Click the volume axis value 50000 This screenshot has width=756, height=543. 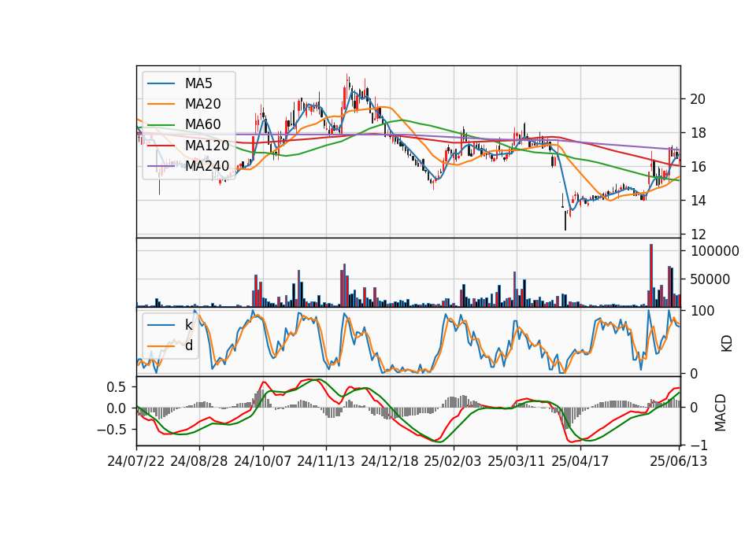tap(710, 279)
